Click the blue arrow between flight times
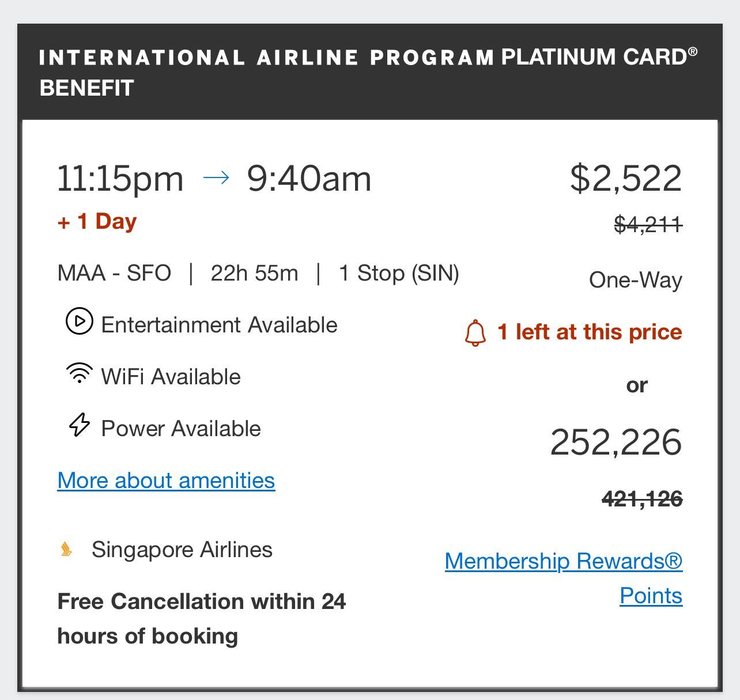740x700 pixels. [217, 178]
